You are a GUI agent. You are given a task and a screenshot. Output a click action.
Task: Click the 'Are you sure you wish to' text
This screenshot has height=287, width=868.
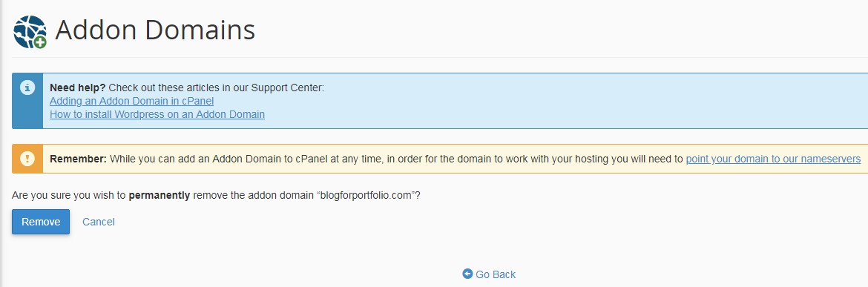pyautogui.click(x=69, y=195)
